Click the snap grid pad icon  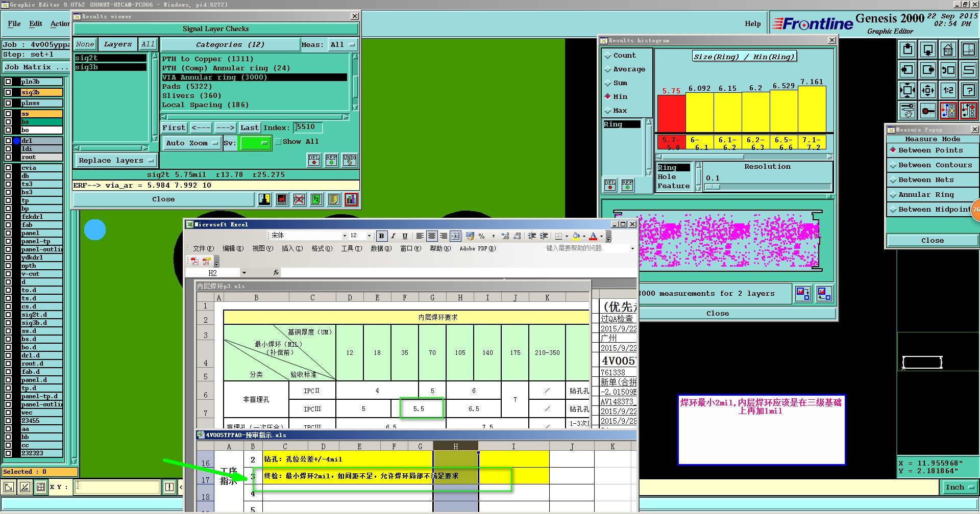pyautogui.click(x=928, y=111)
